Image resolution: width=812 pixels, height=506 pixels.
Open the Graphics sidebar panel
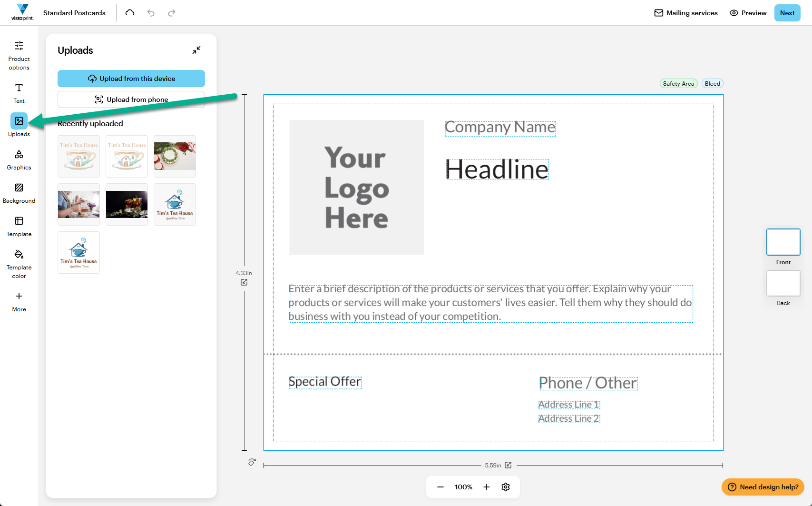(x=19, y=160)
